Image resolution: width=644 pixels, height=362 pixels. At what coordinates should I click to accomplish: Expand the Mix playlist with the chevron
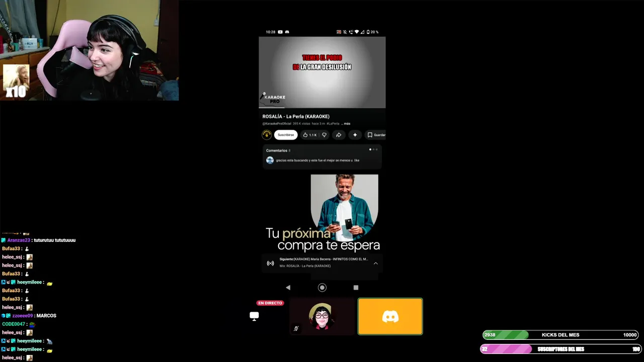[x=375, y=263]
